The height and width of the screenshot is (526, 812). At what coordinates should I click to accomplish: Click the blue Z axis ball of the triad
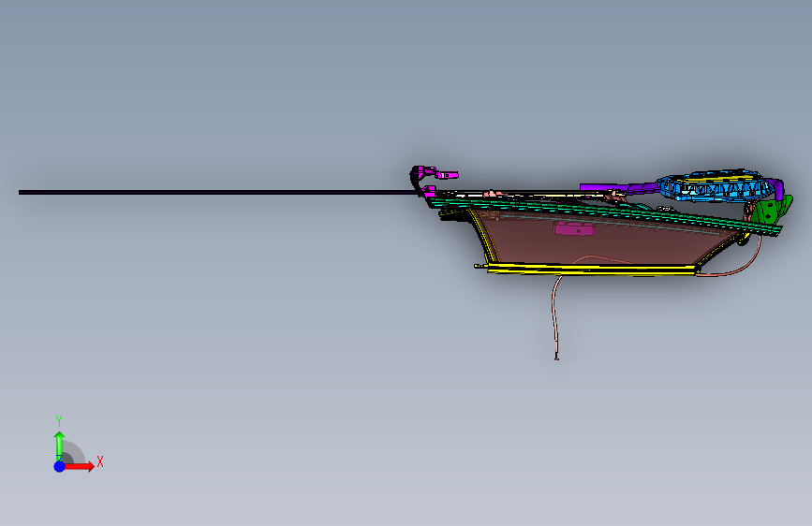click(60, 466)
